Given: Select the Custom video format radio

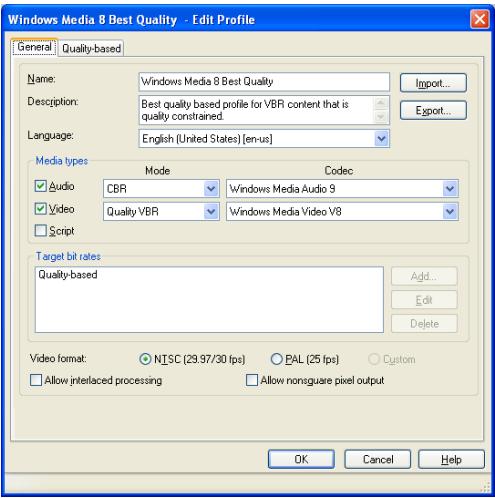Looking at the screenshot, I should click(x=374, y=359).
